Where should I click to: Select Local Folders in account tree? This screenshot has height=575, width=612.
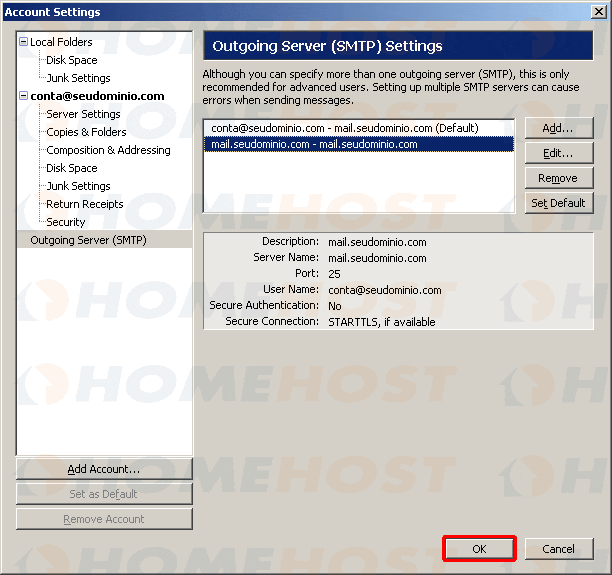coord(61,42)
